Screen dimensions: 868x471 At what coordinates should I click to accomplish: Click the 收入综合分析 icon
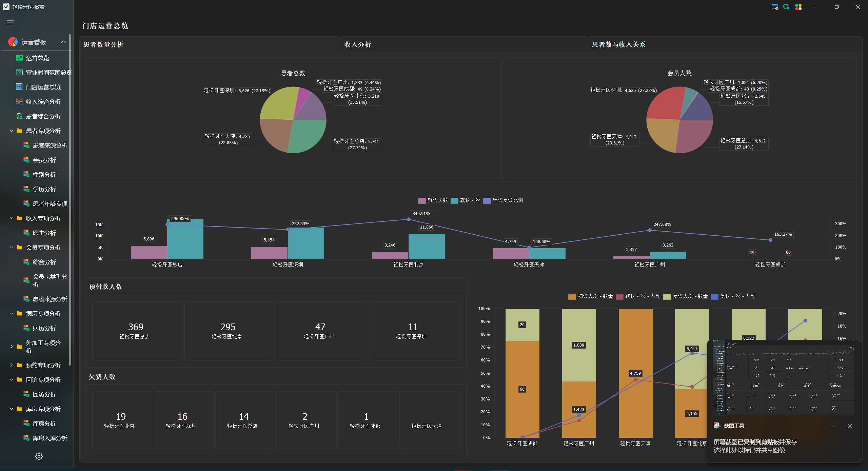click(19, 102)
